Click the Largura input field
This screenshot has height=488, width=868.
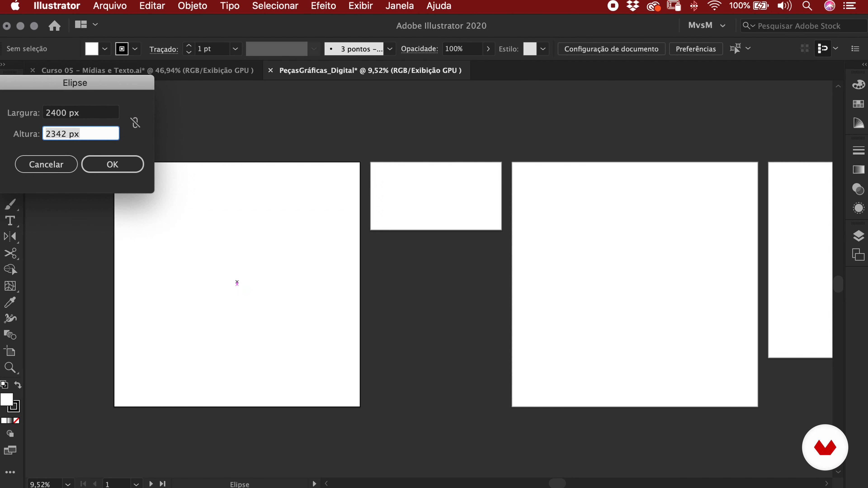81,112
